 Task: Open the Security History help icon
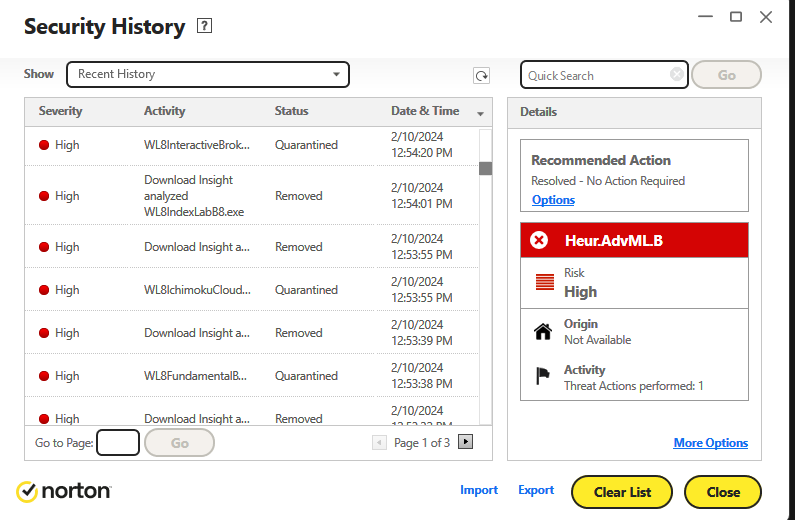point(204,25)
